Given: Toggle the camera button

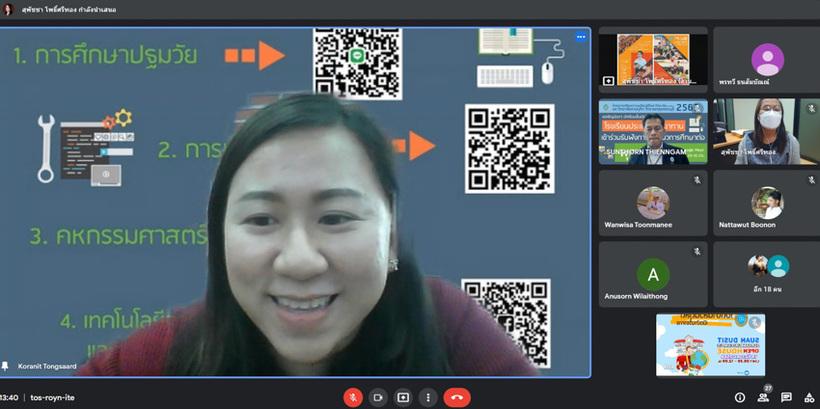Looking at the screenshot, I should coord(379,397).
